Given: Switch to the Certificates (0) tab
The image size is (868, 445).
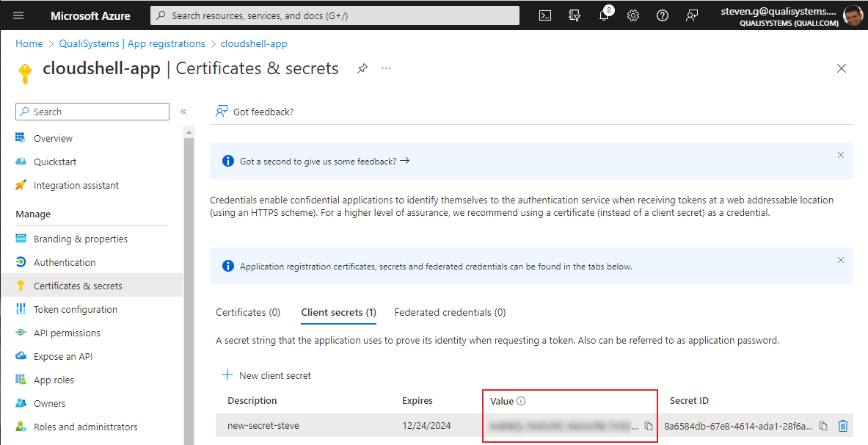Looking at the screenshot, I should [x=248, y=312].
